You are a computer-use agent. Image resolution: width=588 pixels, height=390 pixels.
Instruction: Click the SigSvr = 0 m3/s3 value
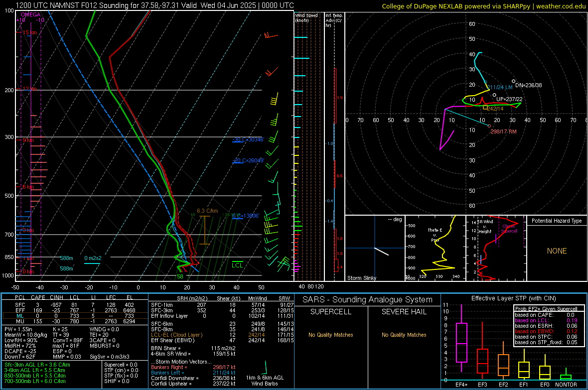(110, 357)
